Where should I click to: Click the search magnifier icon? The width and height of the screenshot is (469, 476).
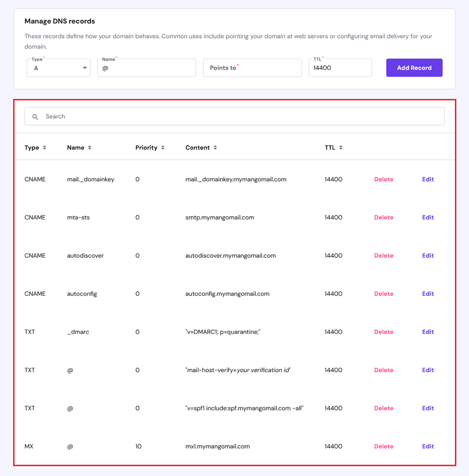pyautogui.click(x=35, y=117)
